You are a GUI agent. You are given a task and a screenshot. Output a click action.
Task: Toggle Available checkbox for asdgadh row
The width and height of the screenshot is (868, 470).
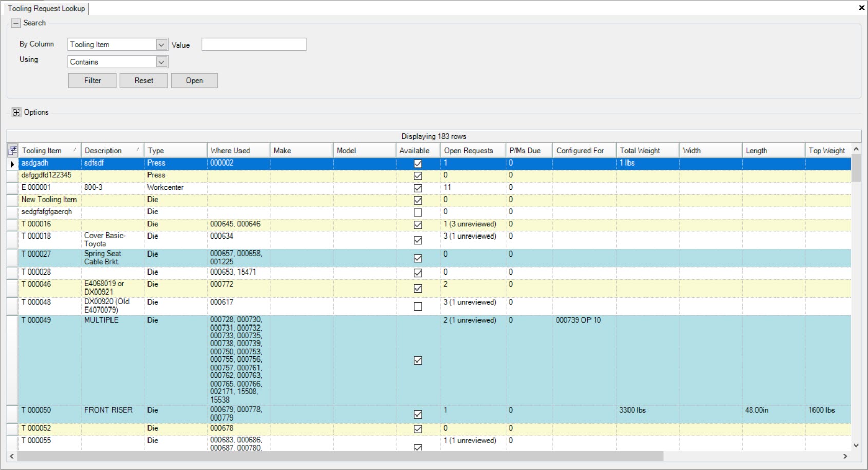coord(418,164)
